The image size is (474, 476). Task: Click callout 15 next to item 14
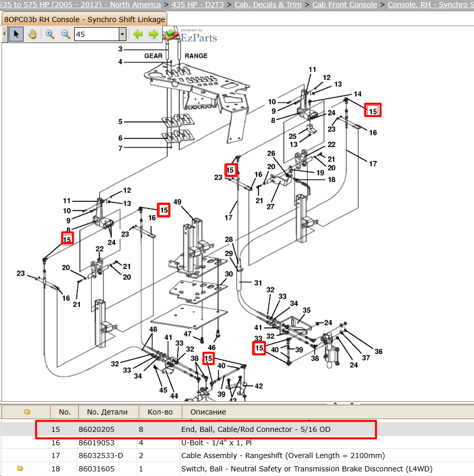[x=373, y=111]
